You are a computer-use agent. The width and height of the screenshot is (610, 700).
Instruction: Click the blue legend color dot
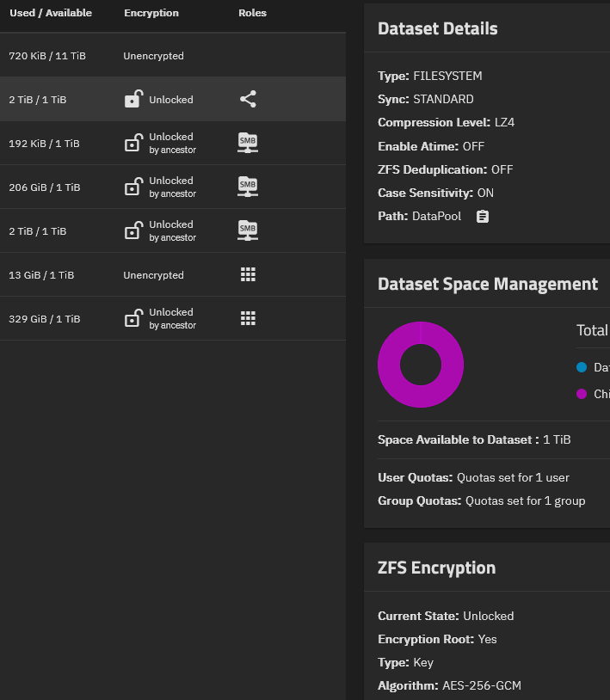click(582, 367)
